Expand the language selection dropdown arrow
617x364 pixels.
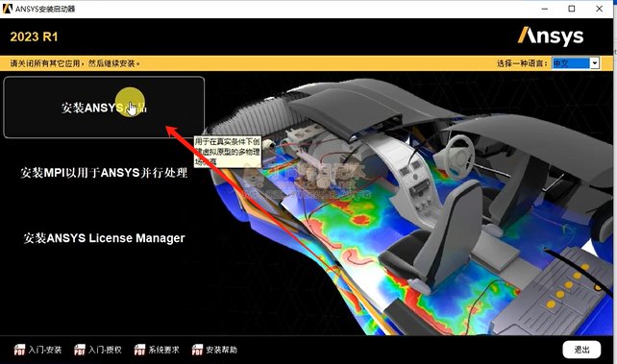point(595,62)
